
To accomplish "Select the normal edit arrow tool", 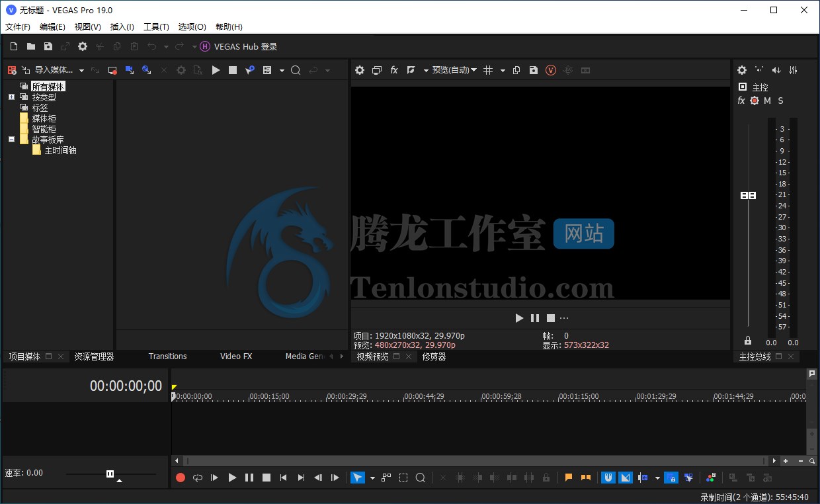I will click(358, 478).
